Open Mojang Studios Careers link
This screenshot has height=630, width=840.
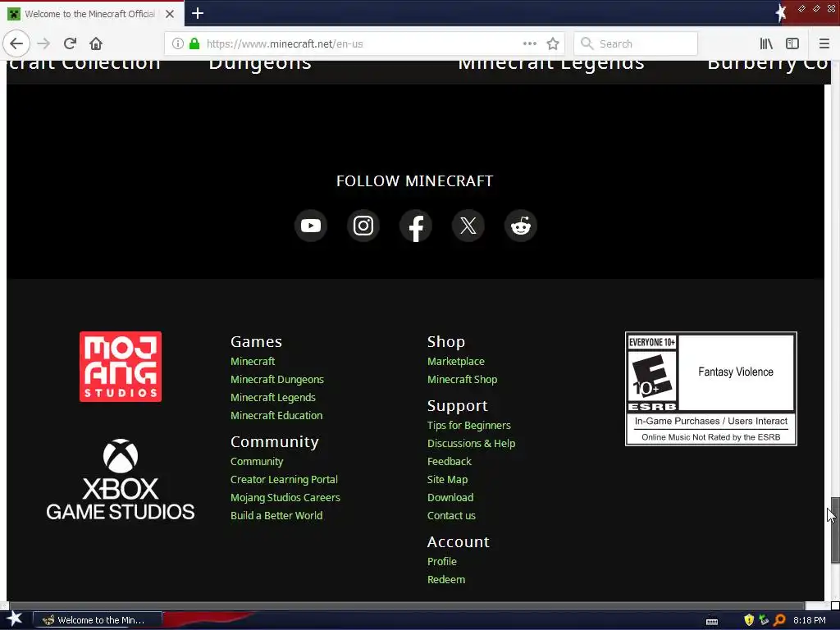(x=285, y=497)
